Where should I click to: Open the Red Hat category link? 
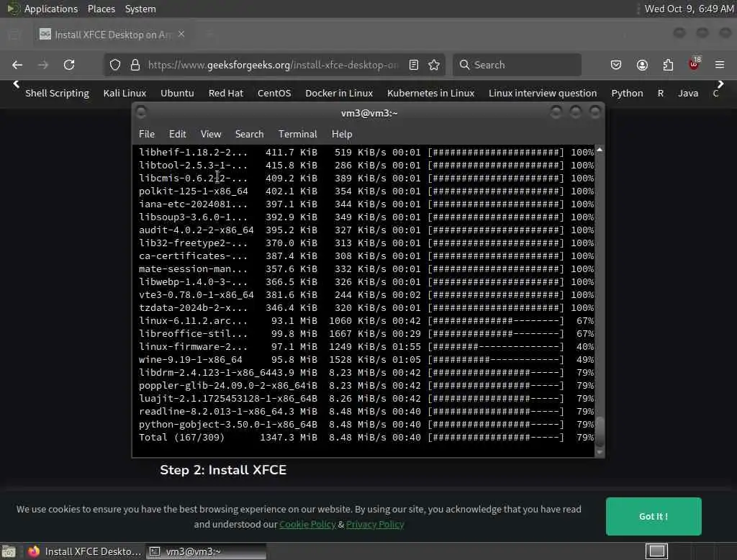(225, 93)
